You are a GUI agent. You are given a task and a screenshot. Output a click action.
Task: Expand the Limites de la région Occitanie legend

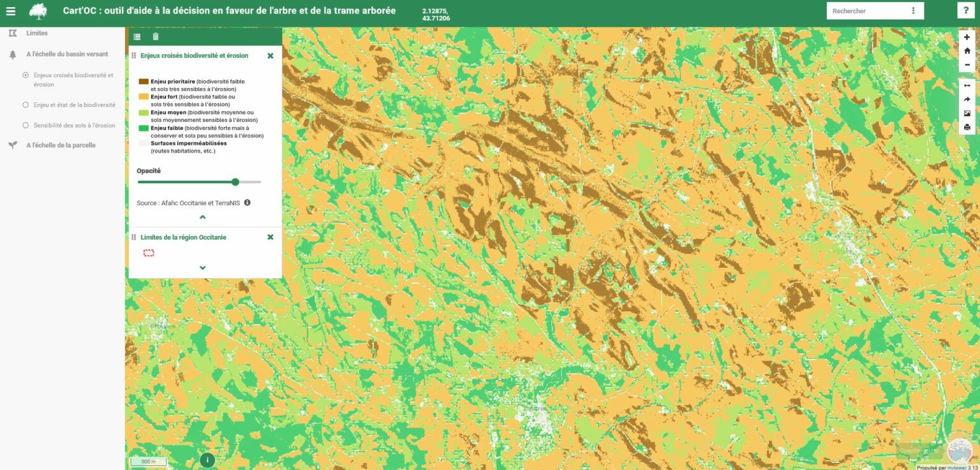203,268
